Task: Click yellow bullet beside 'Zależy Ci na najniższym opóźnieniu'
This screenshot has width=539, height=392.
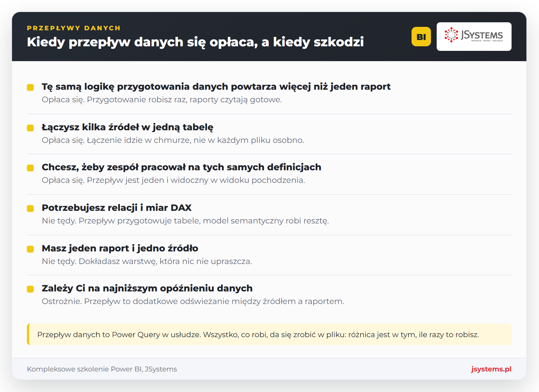Action: coord(30,289)
